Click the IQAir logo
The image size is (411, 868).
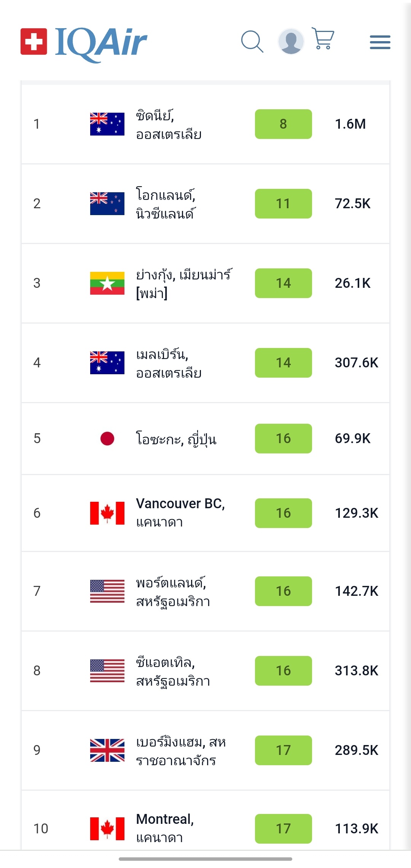tap(84, 43)
